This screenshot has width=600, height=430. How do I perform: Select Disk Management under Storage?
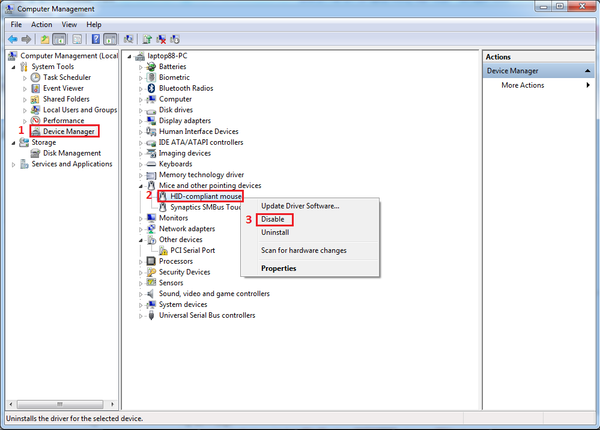[72, 153]
